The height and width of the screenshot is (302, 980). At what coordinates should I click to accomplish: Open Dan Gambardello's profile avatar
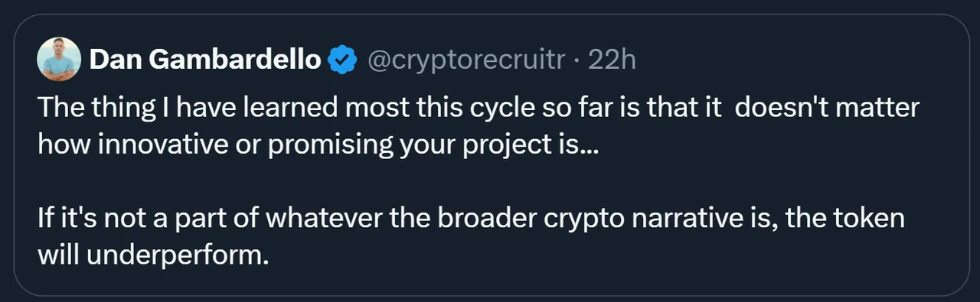pyautogui.click(x=59, y=59)
